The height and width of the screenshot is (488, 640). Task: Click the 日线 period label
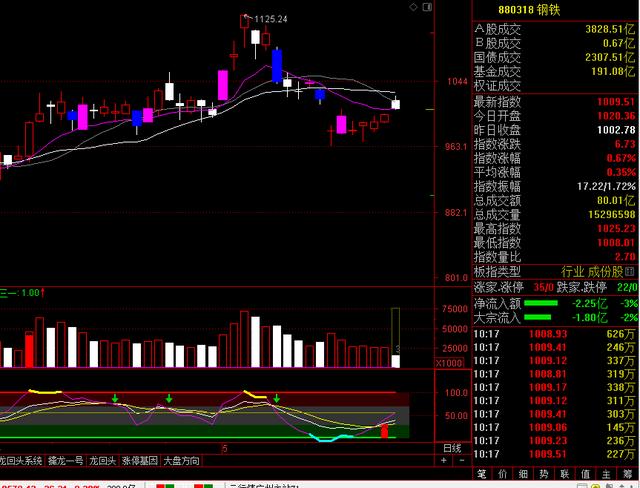pos(452,448)
